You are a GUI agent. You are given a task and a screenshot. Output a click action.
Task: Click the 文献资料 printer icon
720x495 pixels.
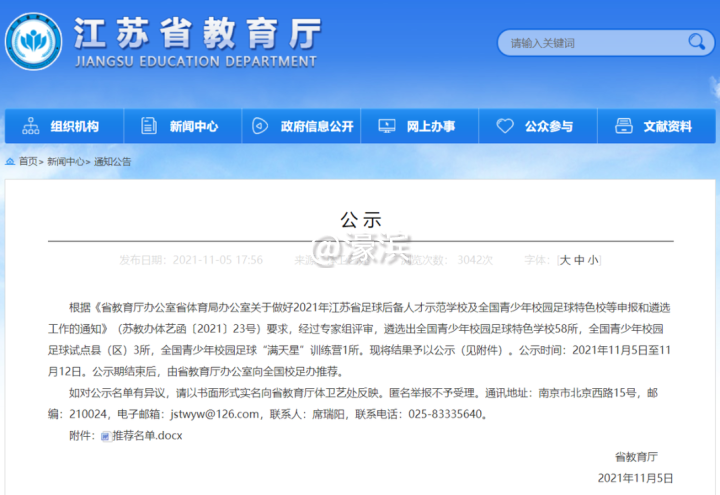point(624,126)
